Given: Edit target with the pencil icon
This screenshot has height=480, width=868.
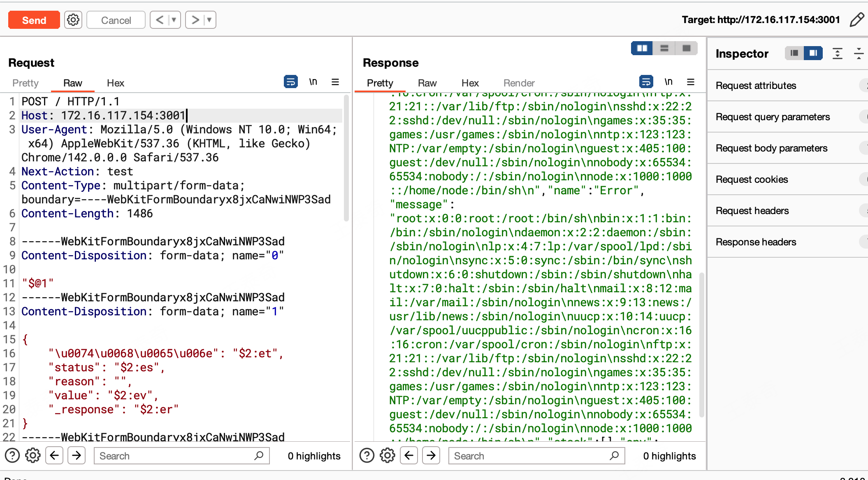Looking at the screenshot, I should [x=856, y=20].
